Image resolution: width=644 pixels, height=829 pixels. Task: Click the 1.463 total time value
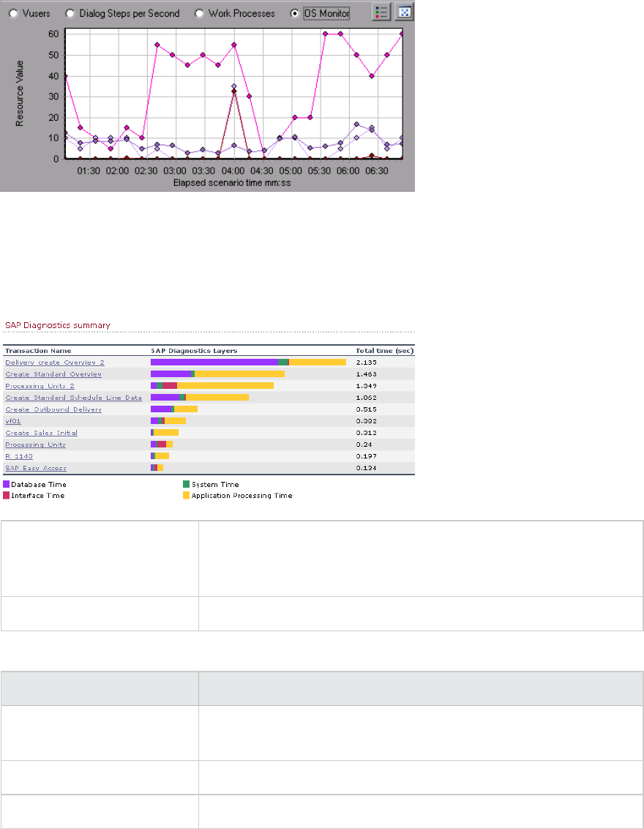click(366, 373)
